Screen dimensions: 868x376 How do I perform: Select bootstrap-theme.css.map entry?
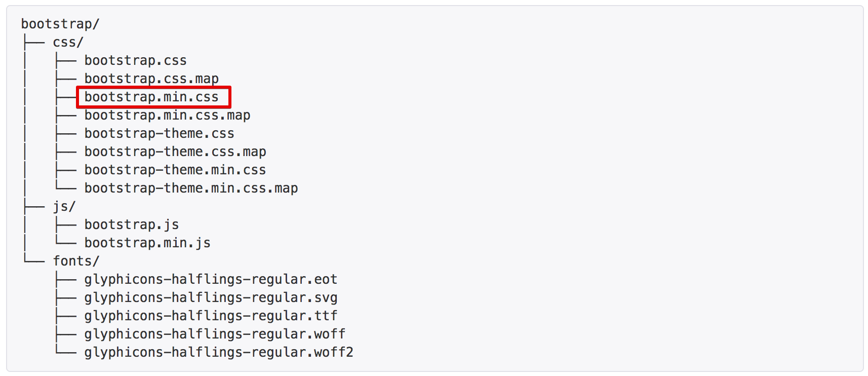click(x=175, y=152)
